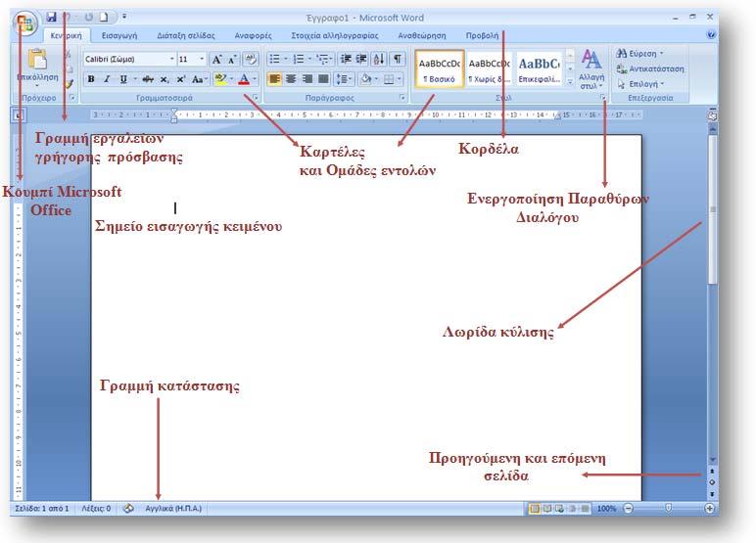Apply the yellow text highlight color
Image resolution: width=756 pixels, height=543 pixels.
220,79
